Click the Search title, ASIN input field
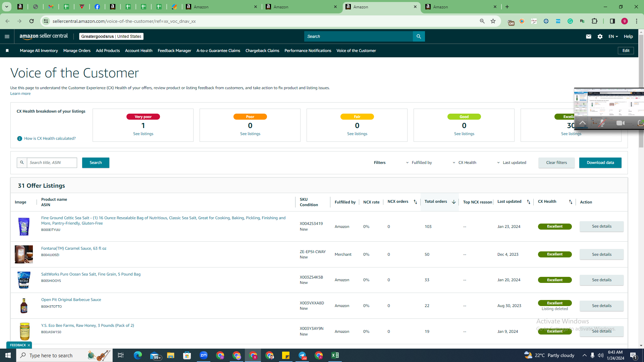The image size is (644, 362). coord(52,163)
